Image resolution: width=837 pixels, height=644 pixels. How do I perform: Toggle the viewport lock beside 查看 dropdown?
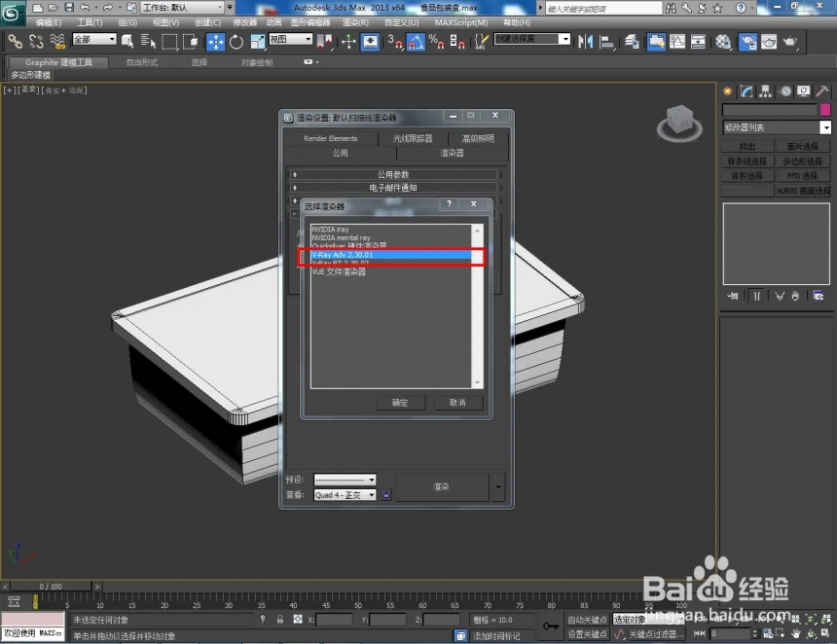[x=386, y=494]
